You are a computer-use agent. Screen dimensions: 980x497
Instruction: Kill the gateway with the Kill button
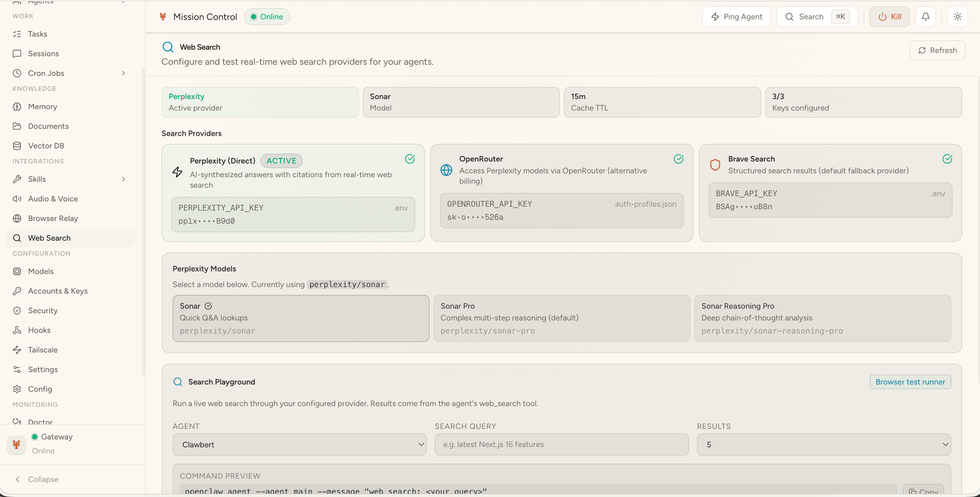pos(889,16)
